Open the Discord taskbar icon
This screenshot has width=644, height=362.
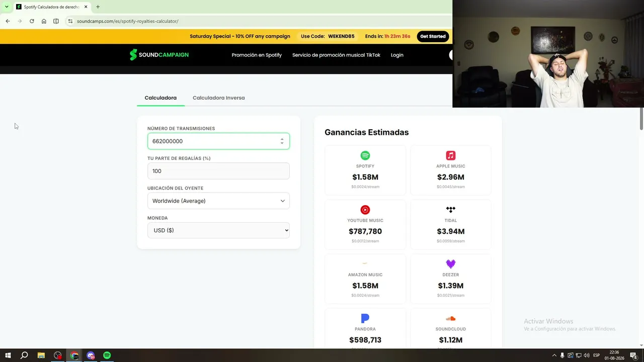pos(91,355)
